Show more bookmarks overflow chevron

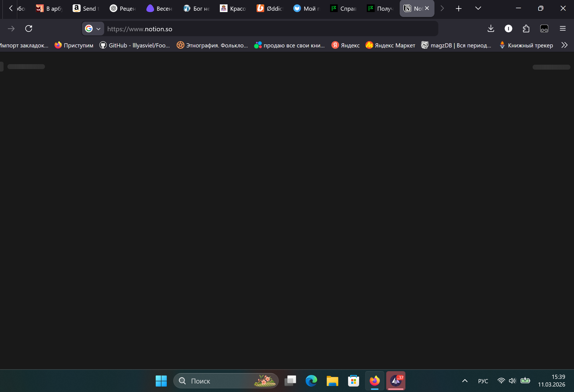pos(564,45)
